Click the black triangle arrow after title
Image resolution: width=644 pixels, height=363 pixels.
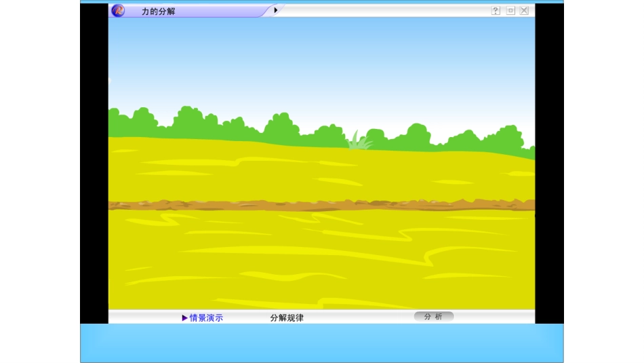click(276, 10)
